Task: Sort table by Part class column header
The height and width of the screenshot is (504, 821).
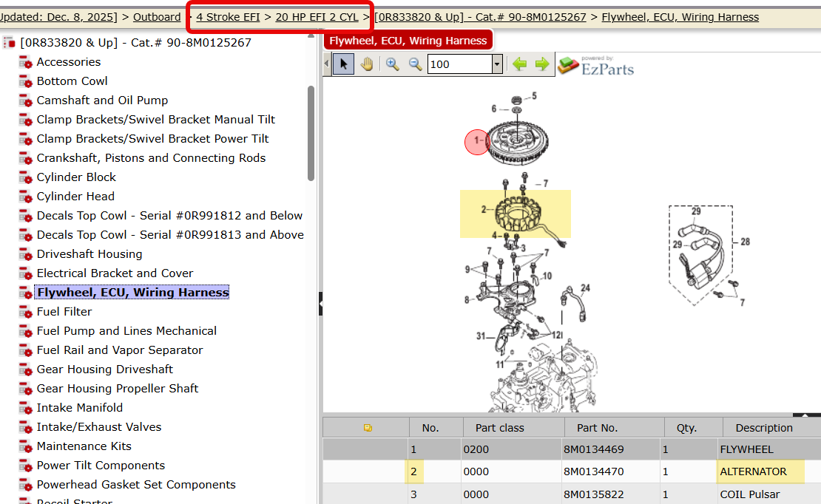Action: coord(513,428)
